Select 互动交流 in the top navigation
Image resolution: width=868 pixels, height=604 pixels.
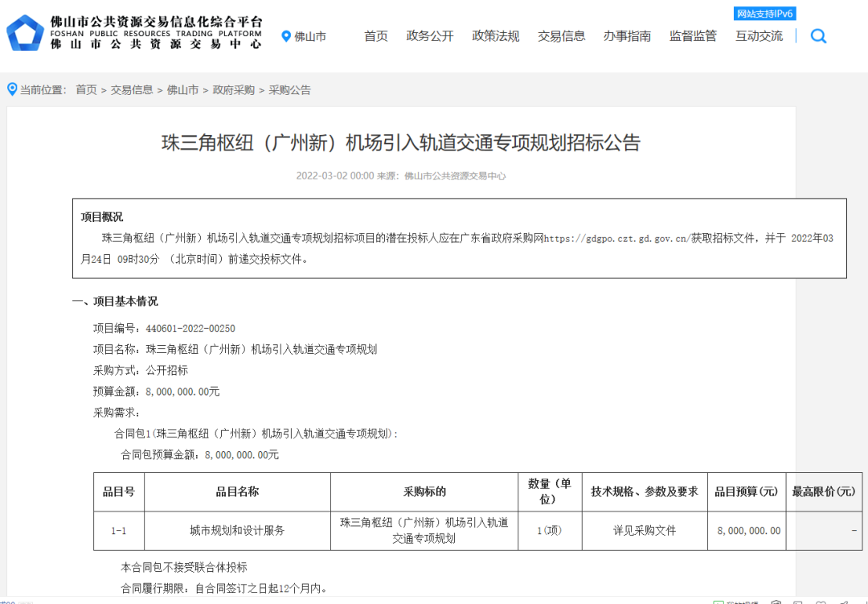point(759,36)
